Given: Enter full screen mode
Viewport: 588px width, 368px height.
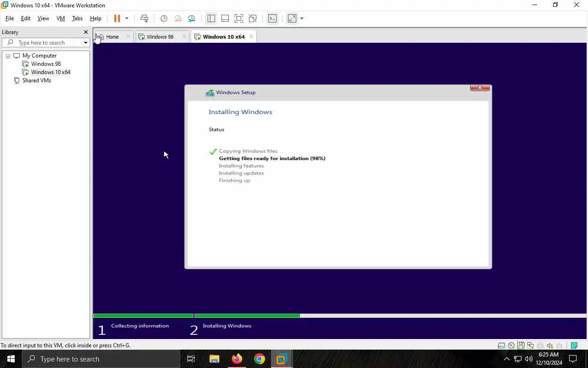Looking at the screenshot, I should click(239, 18).
